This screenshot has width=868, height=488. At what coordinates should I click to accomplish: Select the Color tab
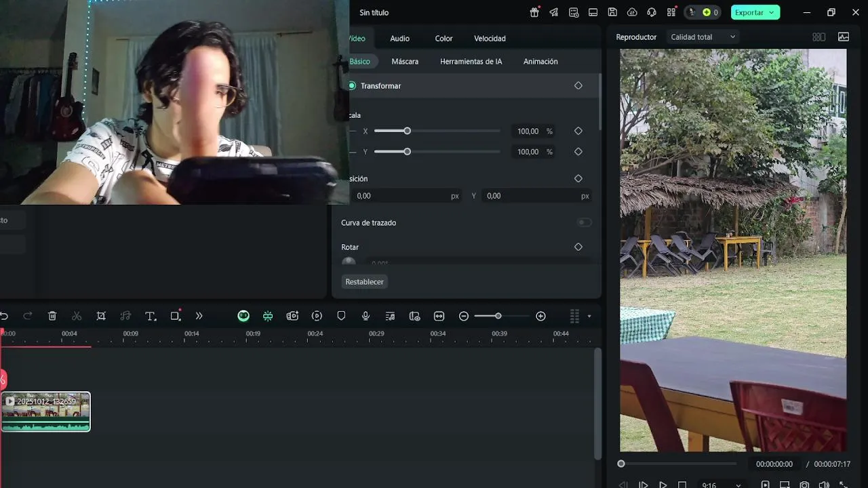[443, 39]
